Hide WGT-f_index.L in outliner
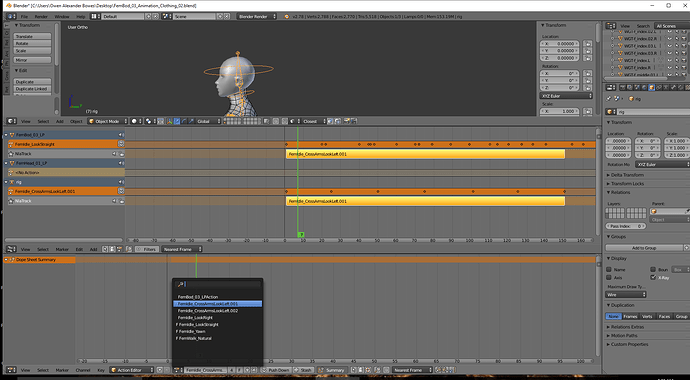Screen dimensions: 690x380 point(669,60)
